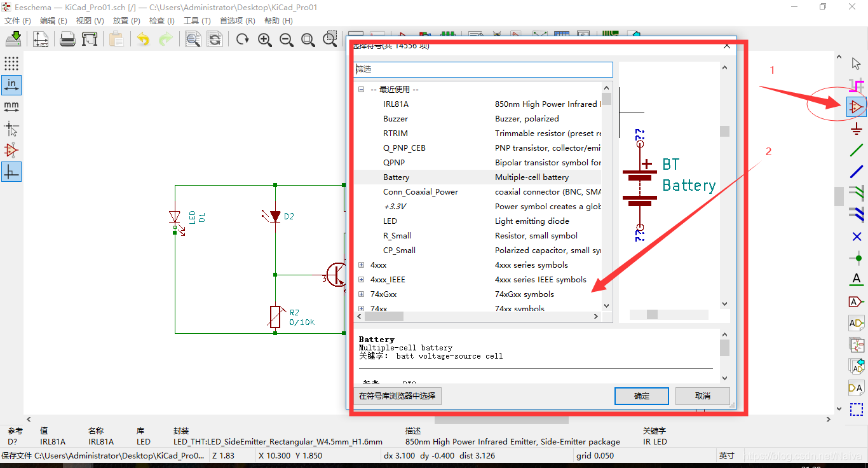
Task: Switch units to inches
Action: pos(11,85)
